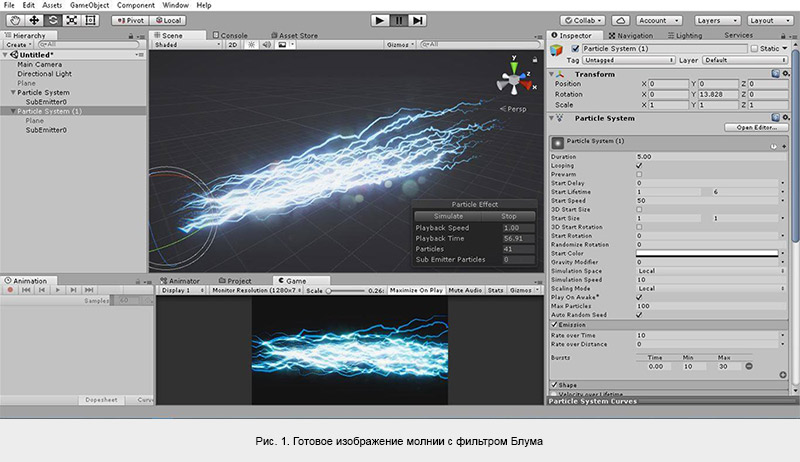Click the Start Color swatch
Image resolution: width=800 pixels, height=462 pixels.
708,253
